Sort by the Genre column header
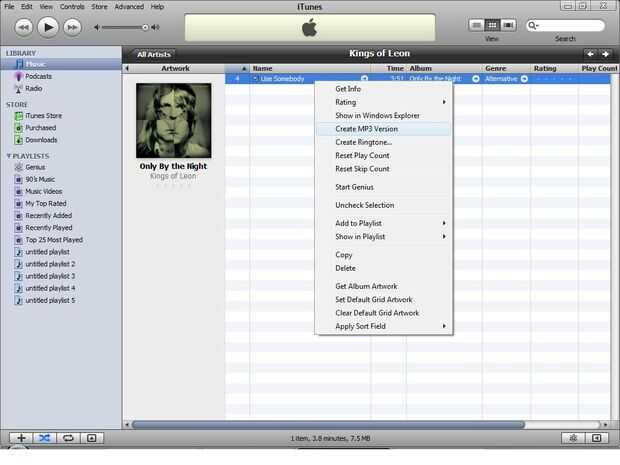This screenshot has height=465, width=620. pos(506,68)
